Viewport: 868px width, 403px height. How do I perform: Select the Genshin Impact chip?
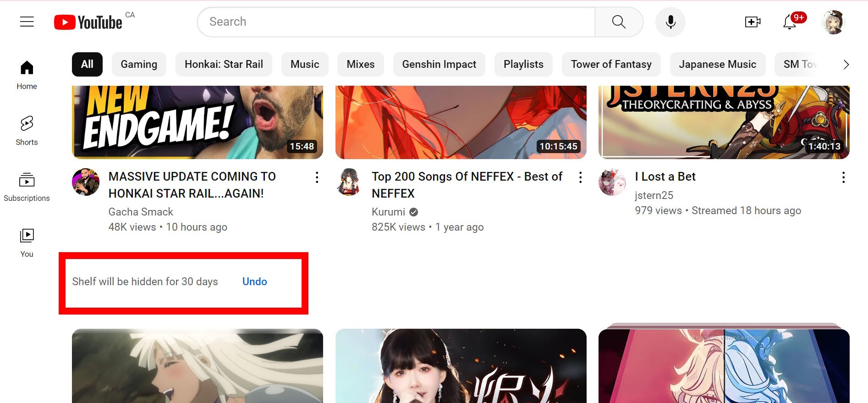click(439, 64)
